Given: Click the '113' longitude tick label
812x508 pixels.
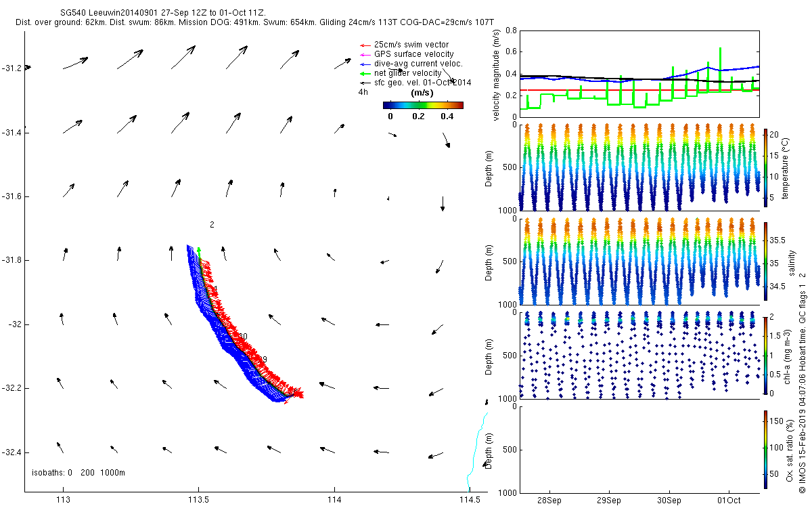Looking at the screenshot, I should point(63,500).
